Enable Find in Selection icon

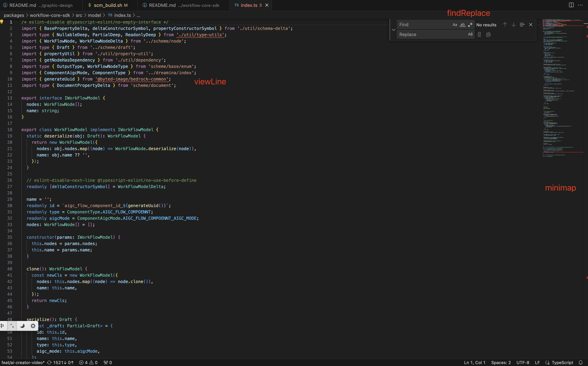click(x=522, y=24)
